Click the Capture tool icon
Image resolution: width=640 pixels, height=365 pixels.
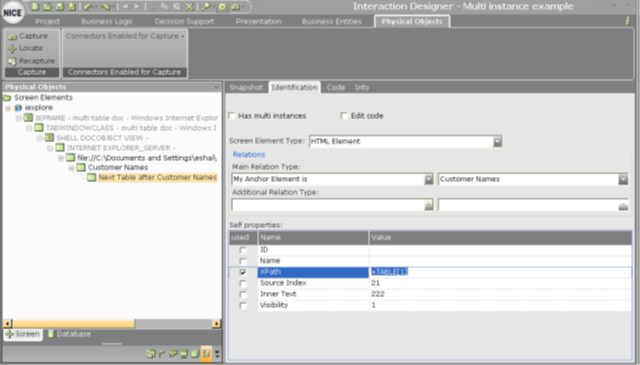pos(12,36)
